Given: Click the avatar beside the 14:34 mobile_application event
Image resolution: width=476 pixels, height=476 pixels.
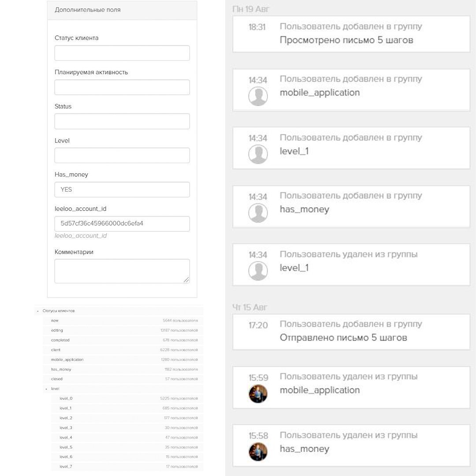Looking at the screenshot, I should click(x=258, y=96).
